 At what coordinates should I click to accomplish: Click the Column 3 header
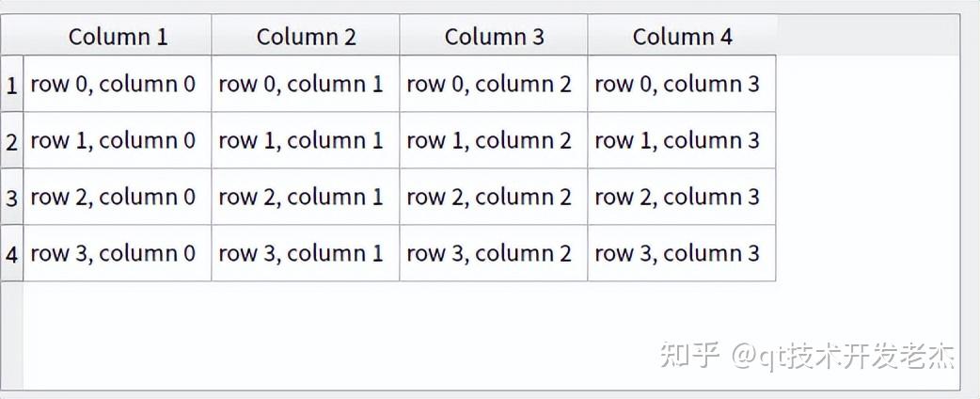(494, 36)
